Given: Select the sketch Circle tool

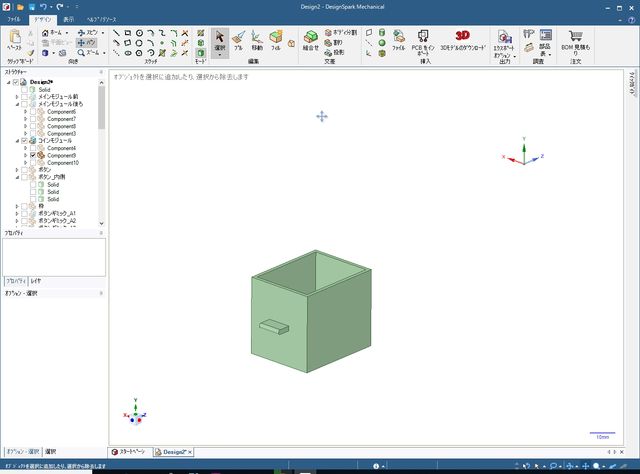Looking at the screenshot, I should (x=139, y=33).
